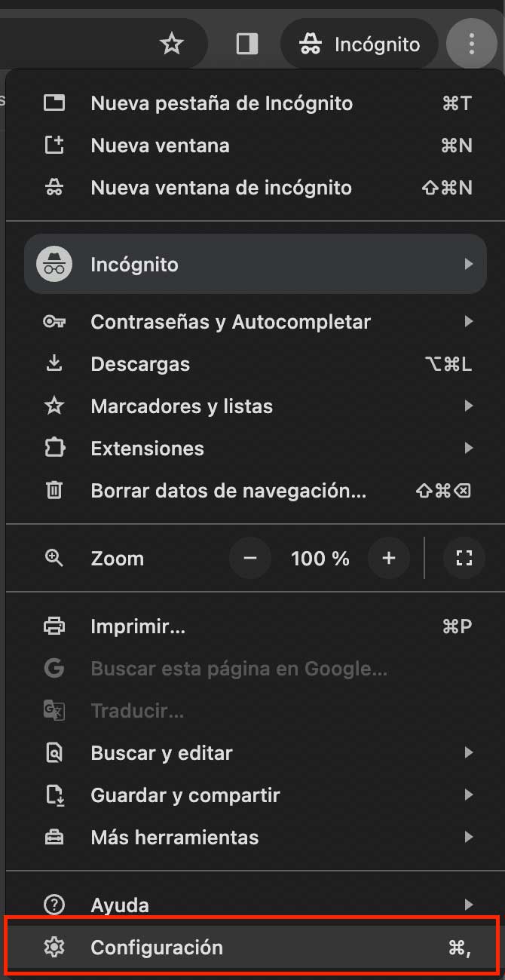Open Nueva pestaña de Incógnito
This screenshot has height=980, width=505.
click(x=222, y=103)
